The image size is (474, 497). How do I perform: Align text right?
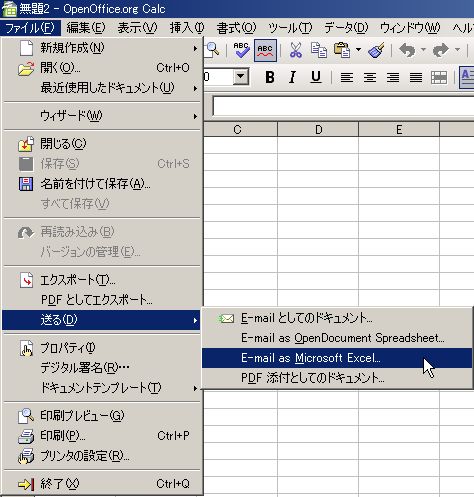point(393,78)
